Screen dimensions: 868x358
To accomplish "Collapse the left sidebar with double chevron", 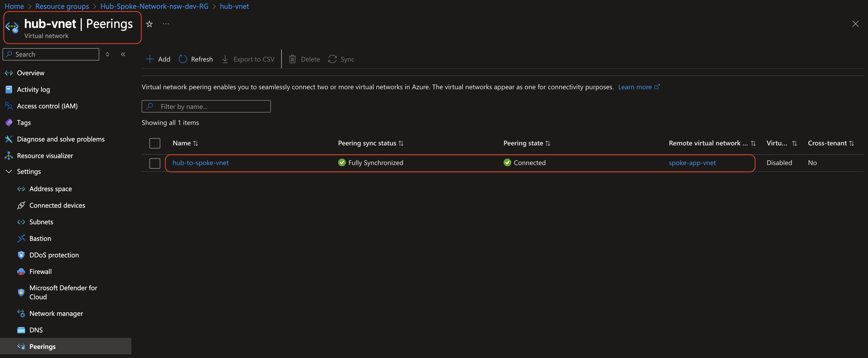I will [123, 54].
